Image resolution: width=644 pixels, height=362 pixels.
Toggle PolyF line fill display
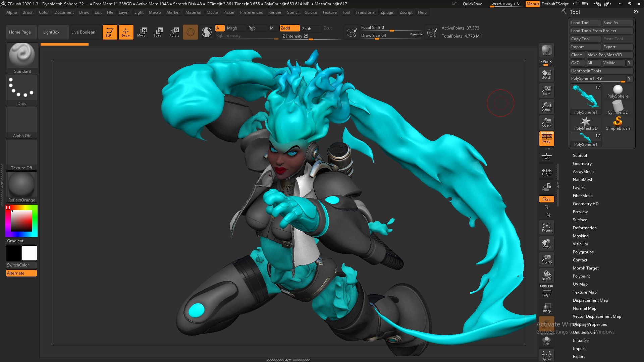point(546,291)
